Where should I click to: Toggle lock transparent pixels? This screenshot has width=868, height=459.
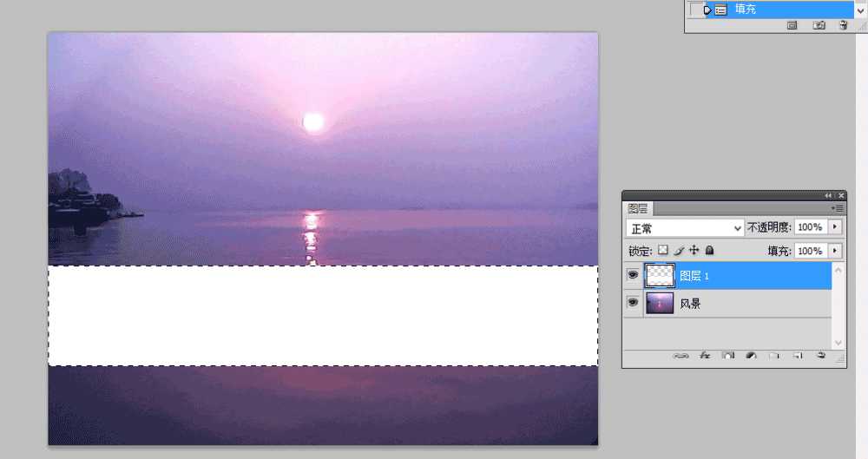(x=662, y=250)
